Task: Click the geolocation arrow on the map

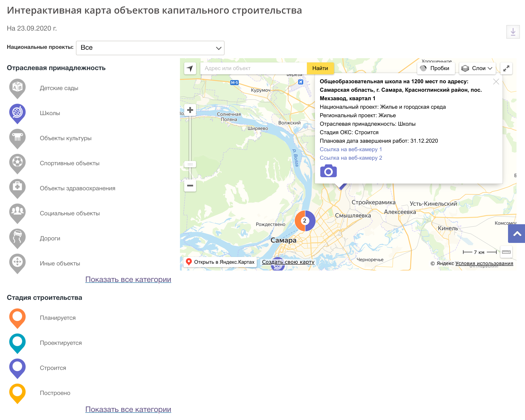Action: coord(190,68)
